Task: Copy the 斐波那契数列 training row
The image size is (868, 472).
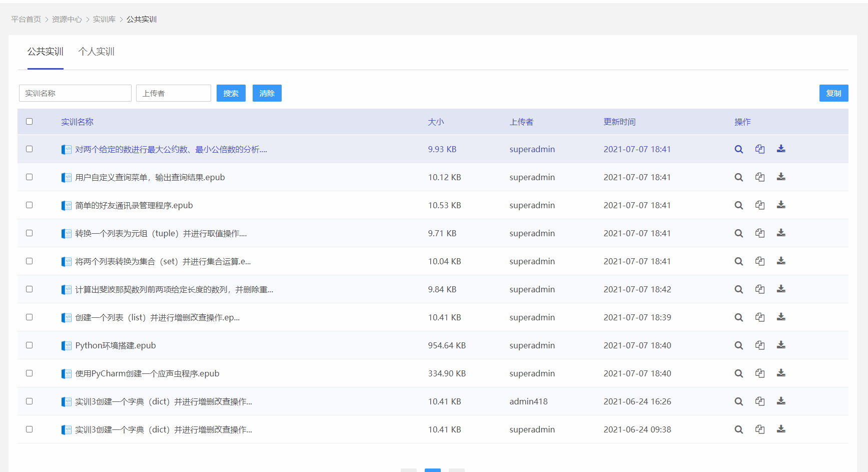Action: click(760, 289)
